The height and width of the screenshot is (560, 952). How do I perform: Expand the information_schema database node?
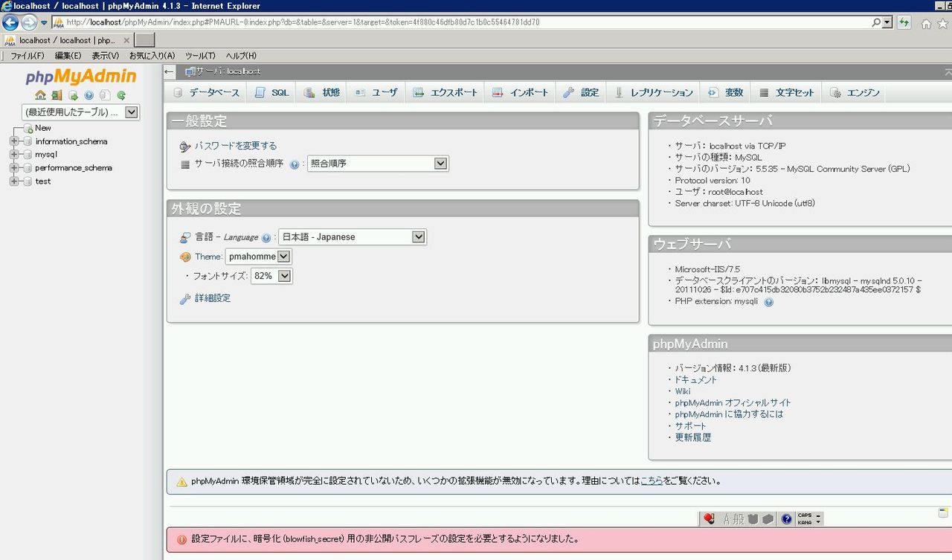tap(14, 141)
